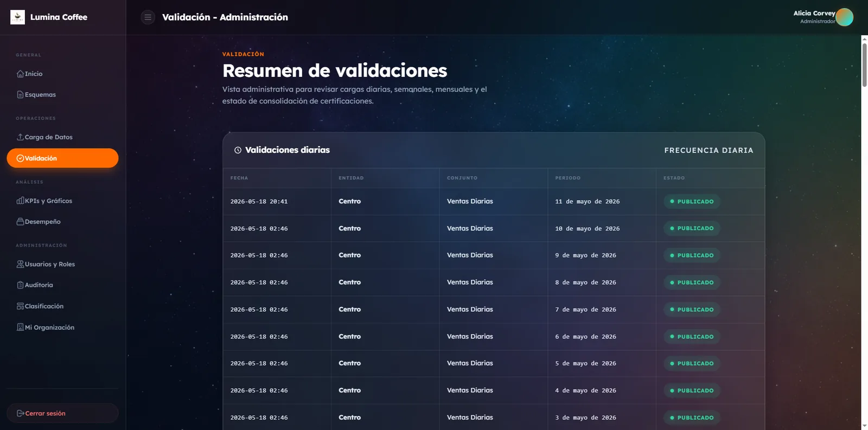Click the Usuarios y Roles people icon

(x=20, y=264)
